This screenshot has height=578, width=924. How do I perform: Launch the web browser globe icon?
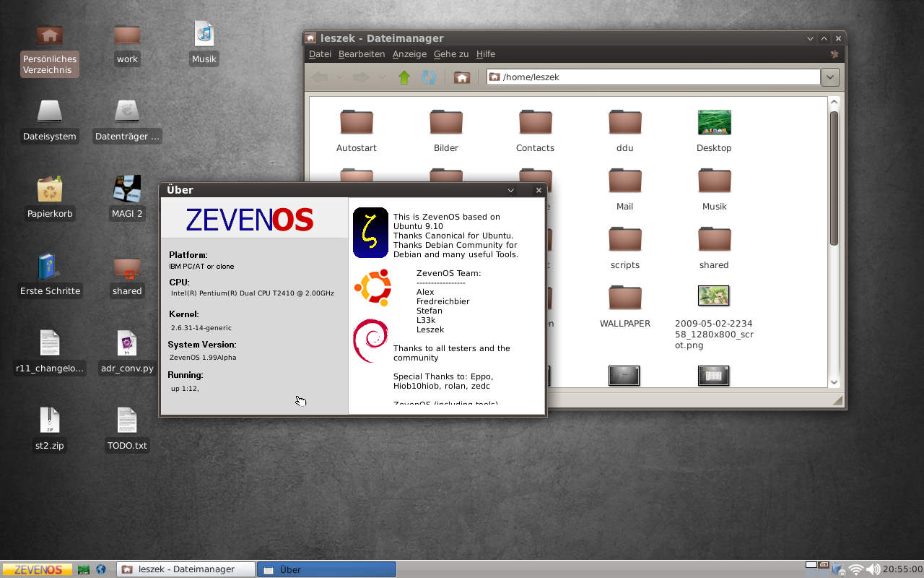pyautogui.click(x=101, y=569)
